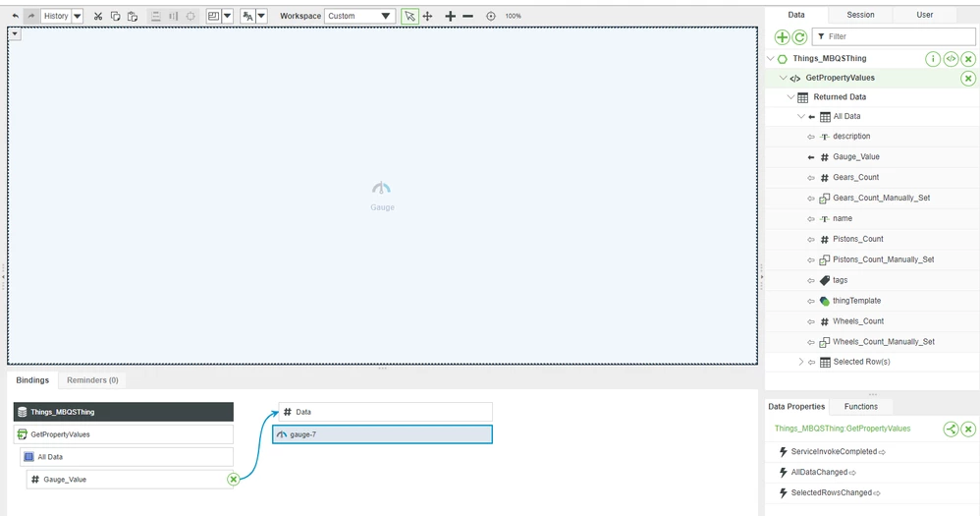980x516 pixels.
Task: Click the Things_MBQSThing info icon
Action: (x=933, y=59)
